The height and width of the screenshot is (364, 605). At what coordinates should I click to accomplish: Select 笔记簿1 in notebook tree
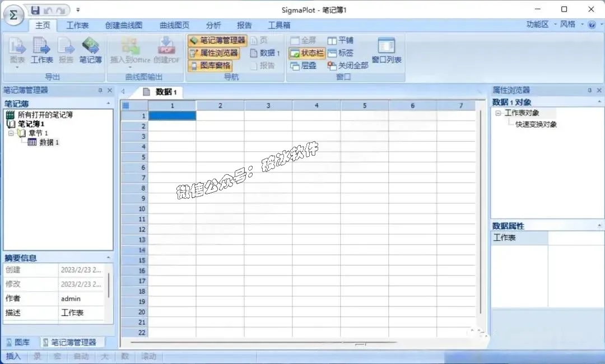pyautogui.click(x=31, y=124)
